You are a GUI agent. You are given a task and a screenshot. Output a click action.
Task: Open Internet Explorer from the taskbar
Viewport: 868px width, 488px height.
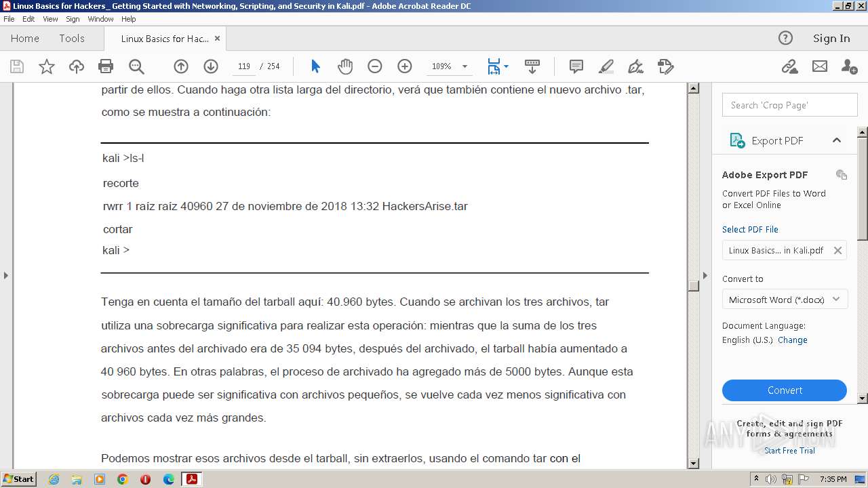tap(54, 479)
